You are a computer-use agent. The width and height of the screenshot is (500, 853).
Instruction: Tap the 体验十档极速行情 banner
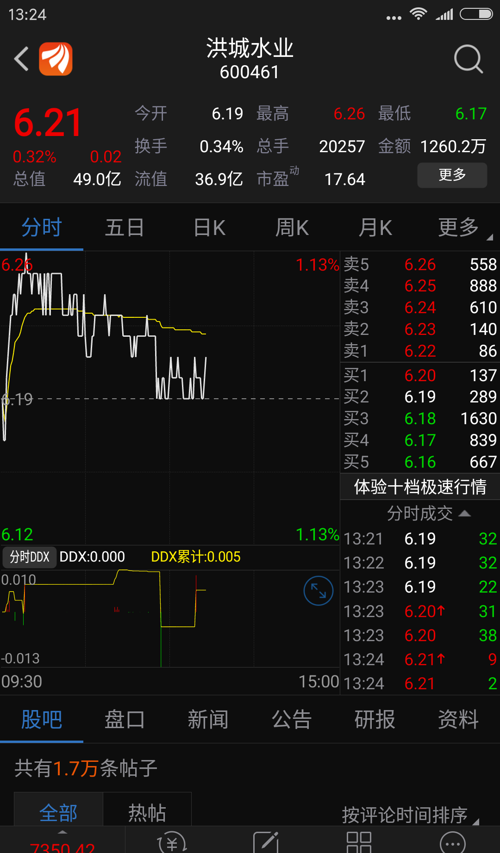(420, 486)
